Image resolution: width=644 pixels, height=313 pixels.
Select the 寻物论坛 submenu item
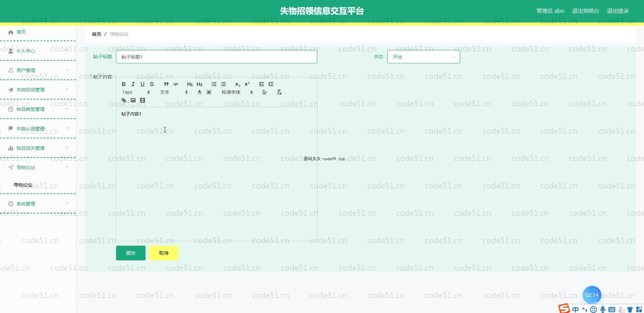pyautogui.click(x=23, y=185)
